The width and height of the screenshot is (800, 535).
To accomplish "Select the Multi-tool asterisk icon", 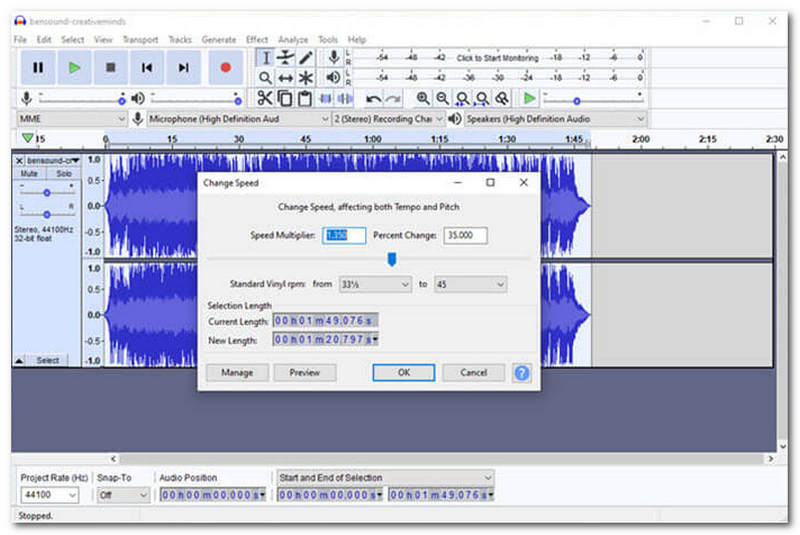I will (306, 78).
